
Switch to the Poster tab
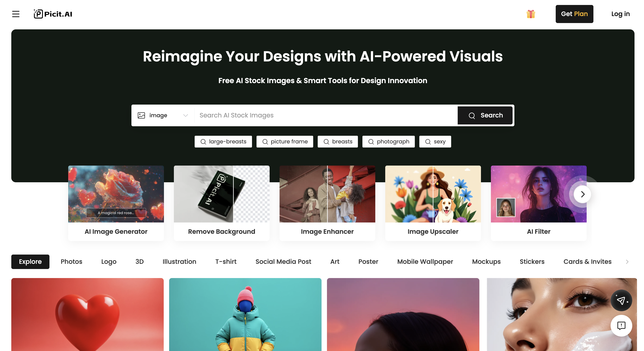pos(368,262)
